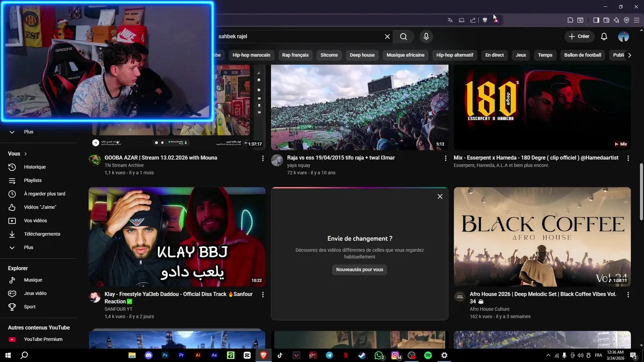Click the page vertical scrollbar
This screenshot has height=362, width=644.
click(x=641, y=191)
